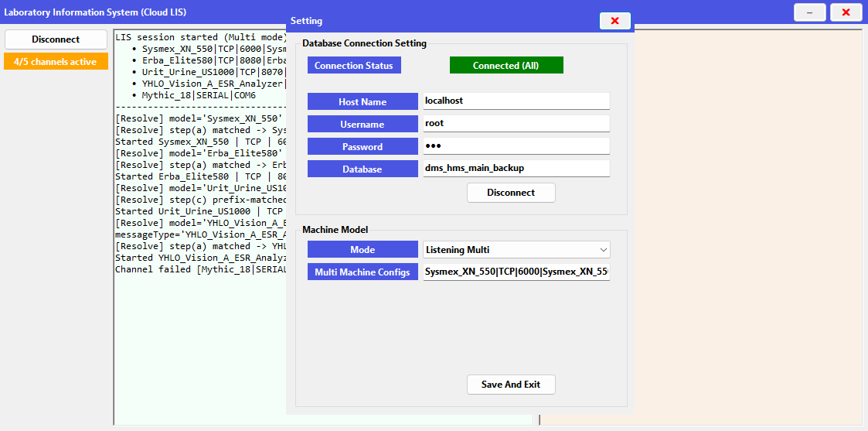Click the 'Started YHLO_Vision_A_ESR_Analyz' log line
Viewport: 868px width, 431px height.
click(200, 258)
